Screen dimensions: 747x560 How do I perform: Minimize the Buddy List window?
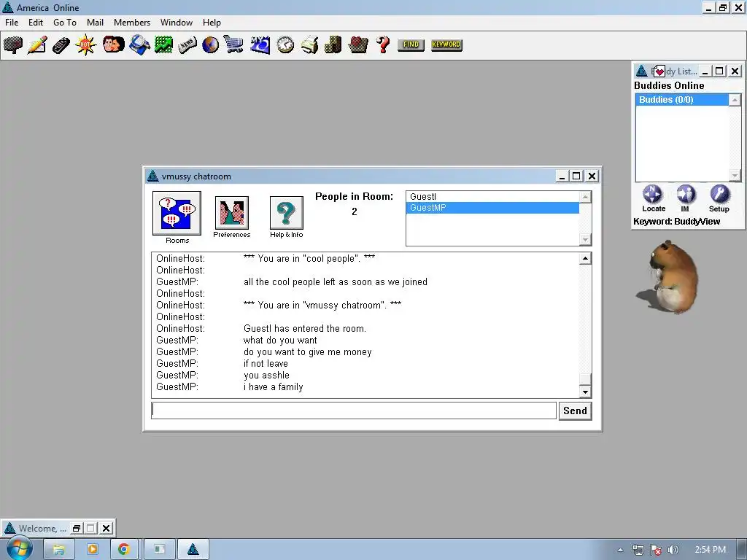[705, 71]
